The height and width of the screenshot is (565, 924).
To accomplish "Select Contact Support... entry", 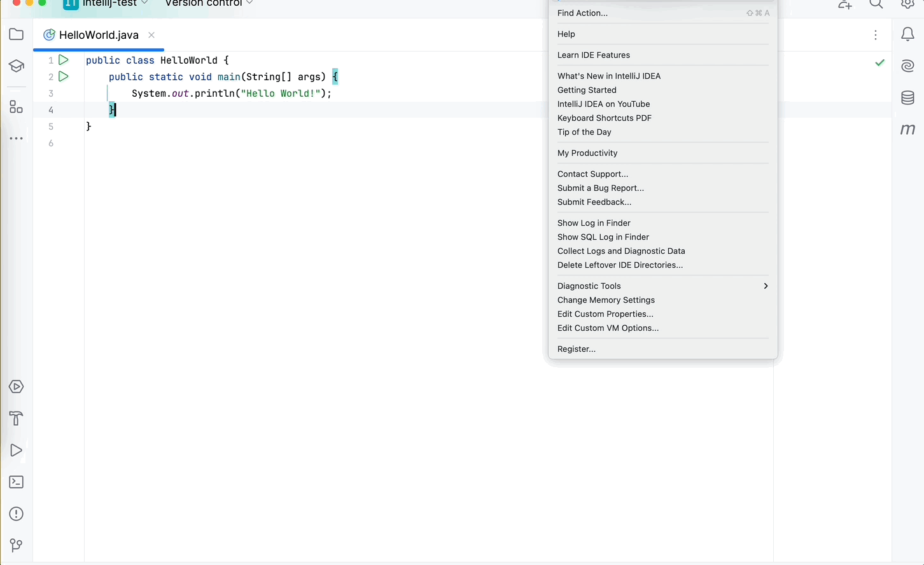I will tap(662, 174).
